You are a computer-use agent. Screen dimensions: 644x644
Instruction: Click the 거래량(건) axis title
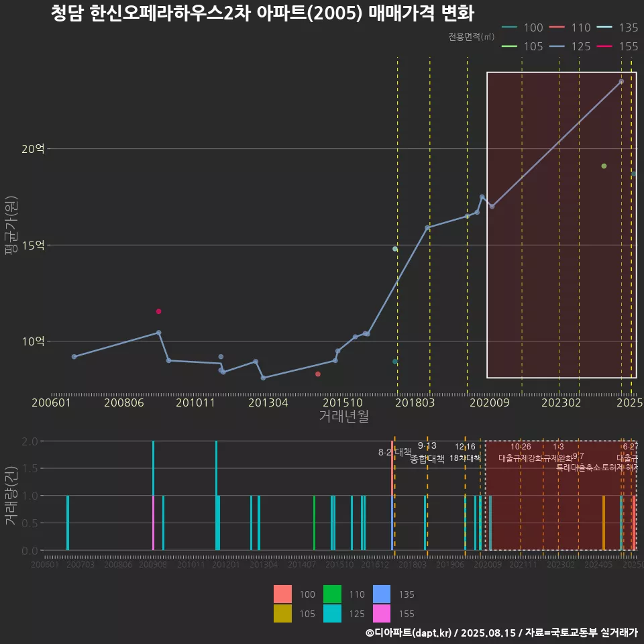pyautogui.click(x=11, y=495)
